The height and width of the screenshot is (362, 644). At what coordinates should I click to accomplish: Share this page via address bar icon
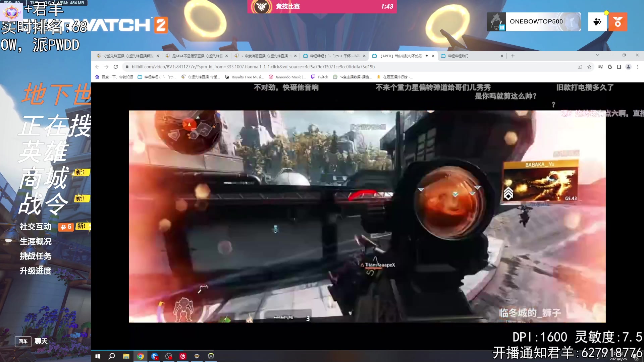click(x=580, y=67)
